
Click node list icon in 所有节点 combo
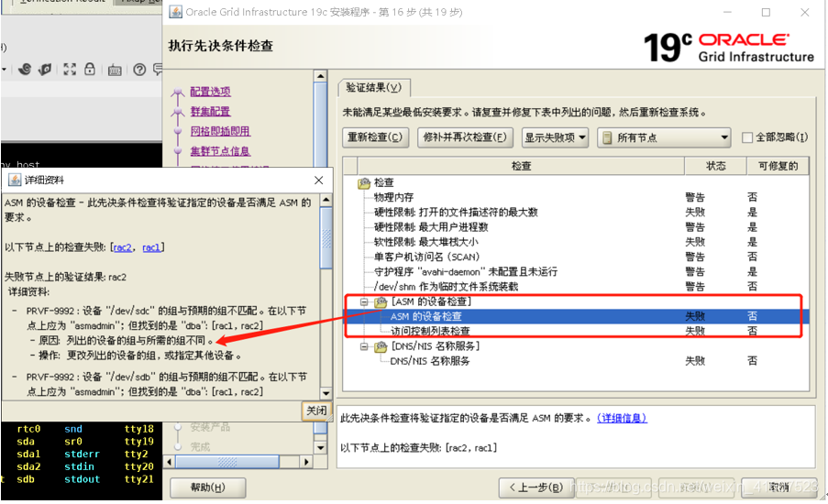coord(607,137)
